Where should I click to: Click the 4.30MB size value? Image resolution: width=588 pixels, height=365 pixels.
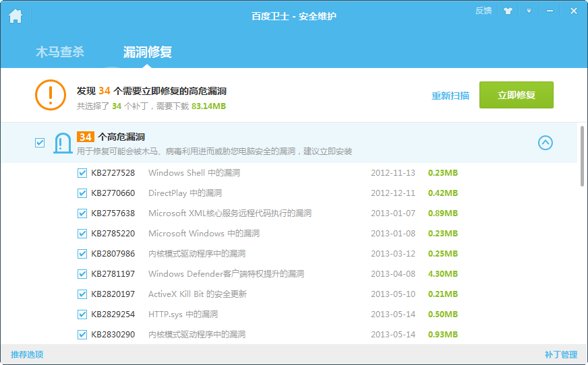point(443,274)
